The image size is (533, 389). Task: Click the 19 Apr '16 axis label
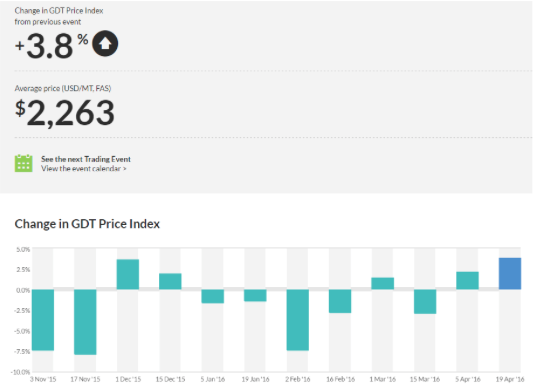(510, 379)
